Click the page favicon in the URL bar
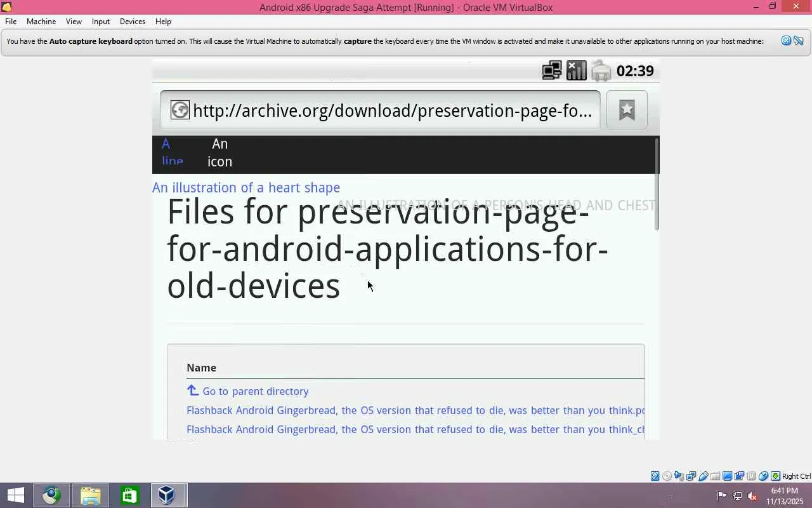Screen dimensions: 812x508 click(180, 110)
